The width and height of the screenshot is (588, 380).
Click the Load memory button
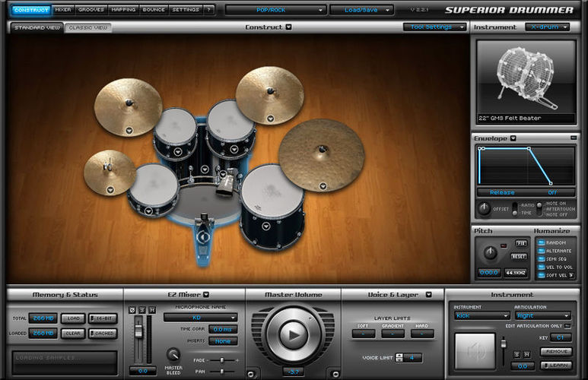(73, 318)
